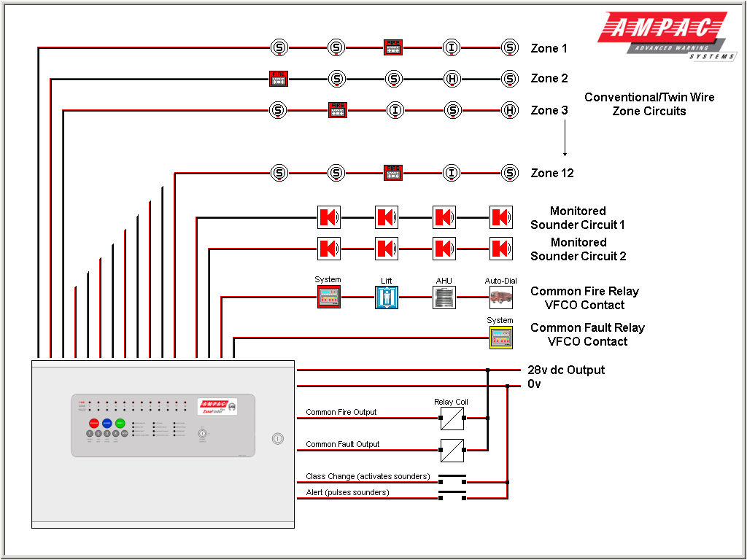
Task: Click the call point icon on Zone 12
Action: click(x=392, y=173)
